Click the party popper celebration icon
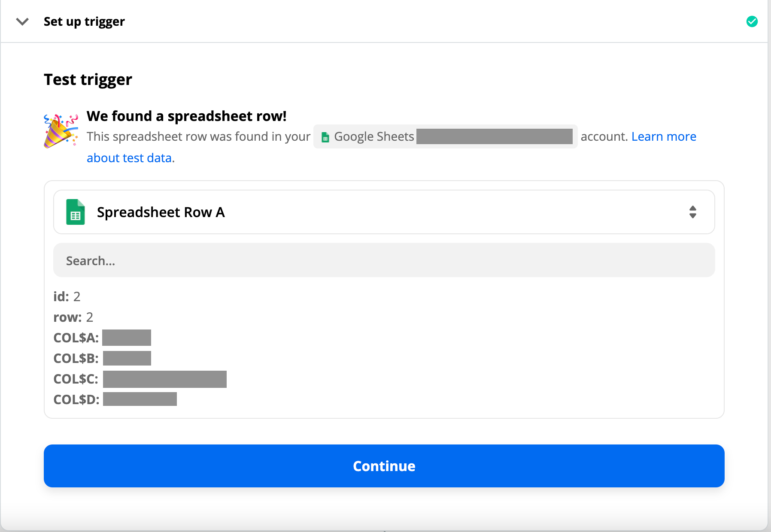The height and width of the screenshot is (532, 771). pos(61,131)
